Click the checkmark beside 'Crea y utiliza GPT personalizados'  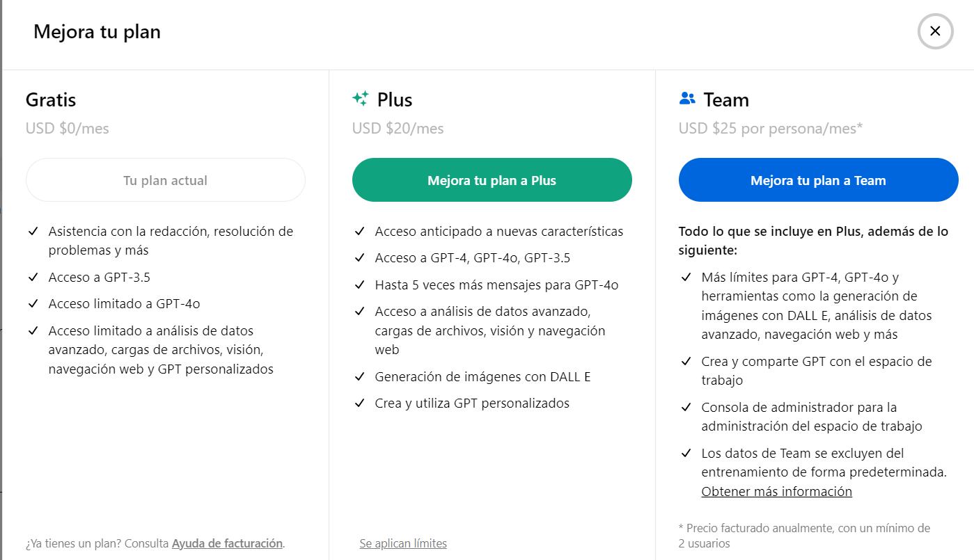coord(359,403)
